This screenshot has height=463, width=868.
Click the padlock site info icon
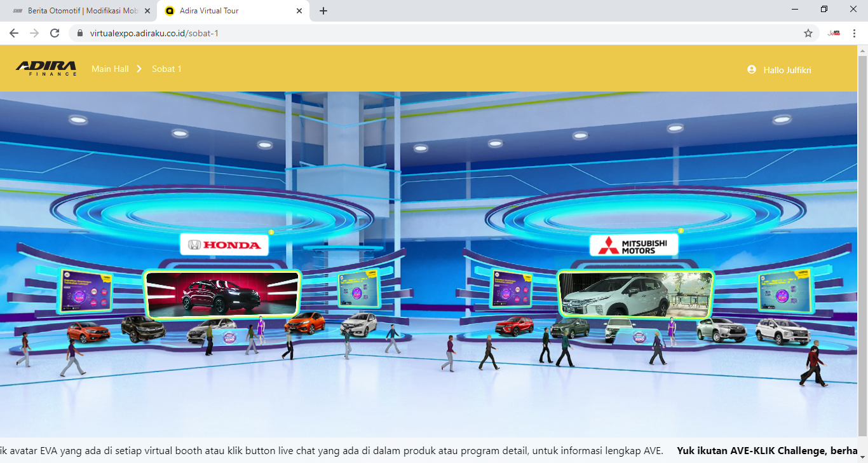(x=80, y=33)
